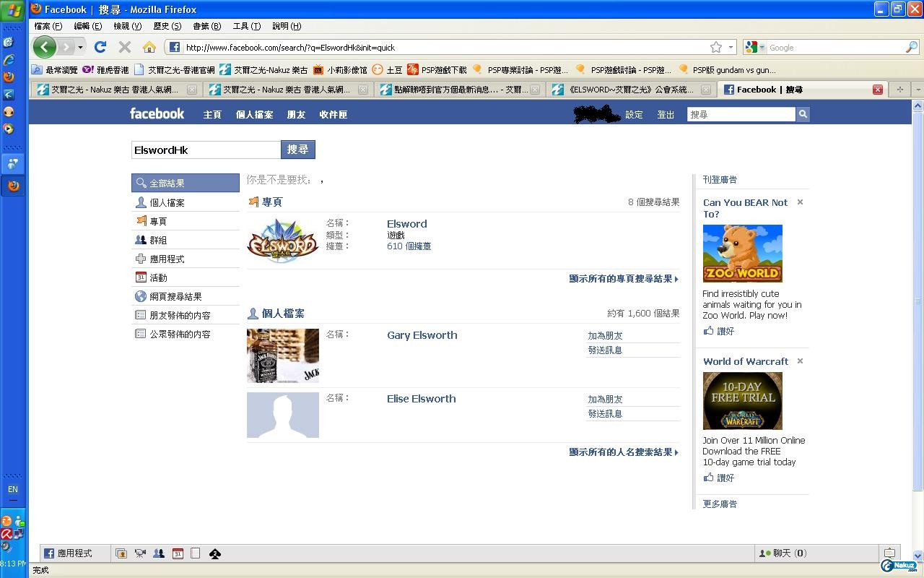Click Facebook search magnifier button in blue header
Viewport: 924px width, 578px height.
tap(802, 114)
